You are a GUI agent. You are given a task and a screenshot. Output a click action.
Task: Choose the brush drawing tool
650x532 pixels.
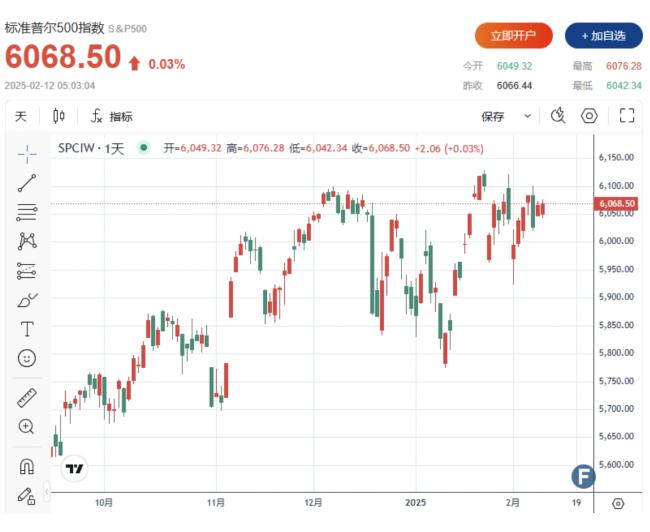(x=27, y=300)
